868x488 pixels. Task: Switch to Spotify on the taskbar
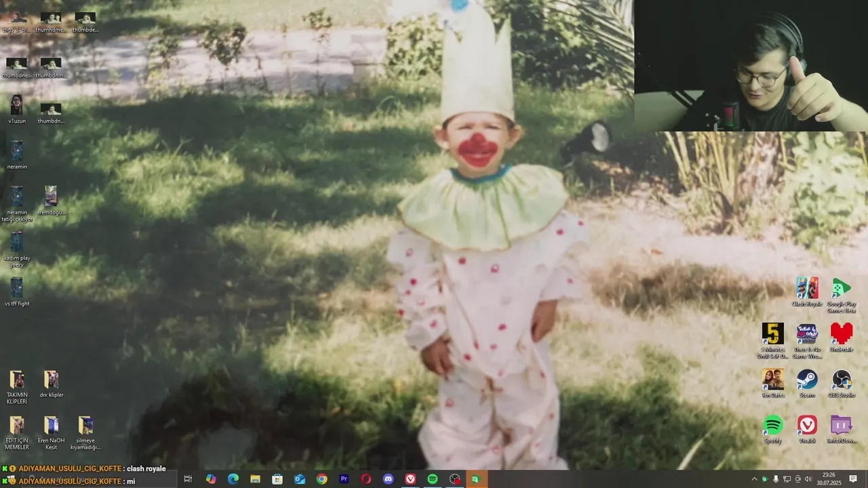tap(433, 479)
